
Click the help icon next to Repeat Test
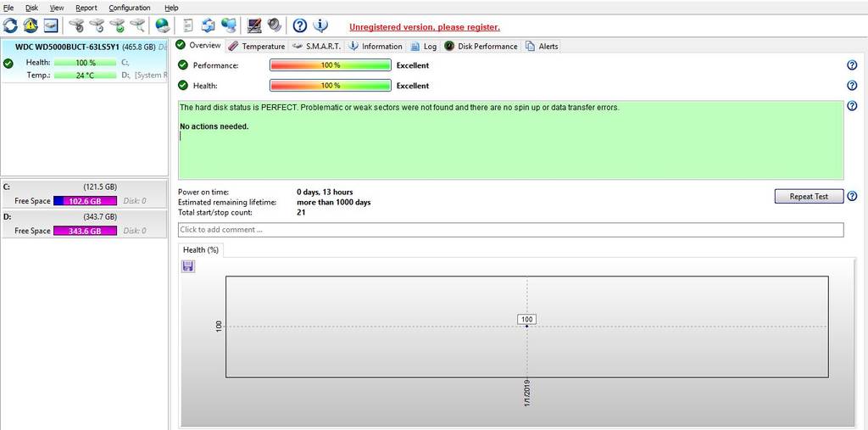coord(852,196)
